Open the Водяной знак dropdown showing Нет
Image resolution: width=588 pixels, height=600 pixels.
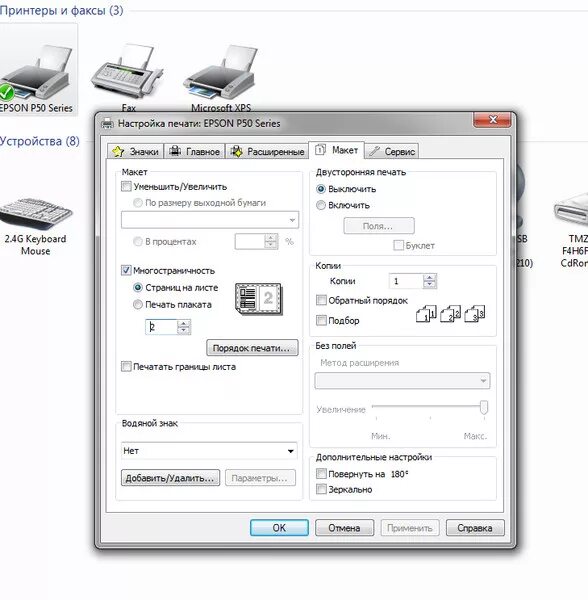click(209, 451)
